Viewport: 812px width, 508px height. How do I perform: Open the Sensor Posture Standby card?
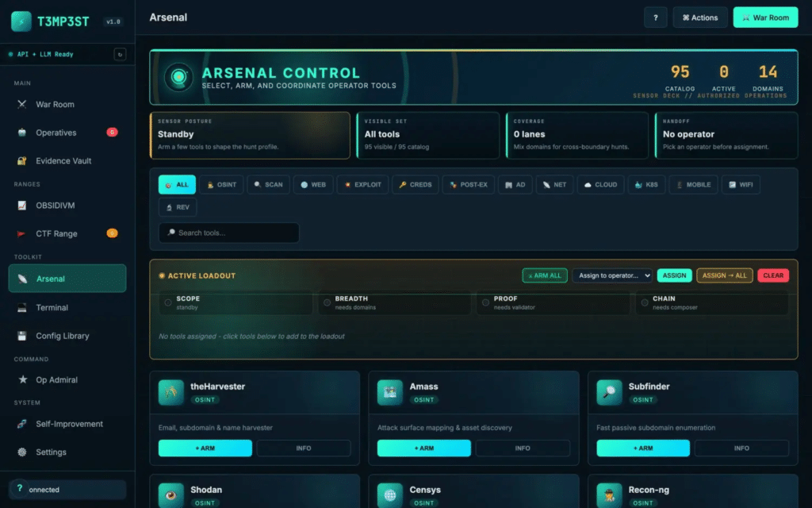(250, 135)
